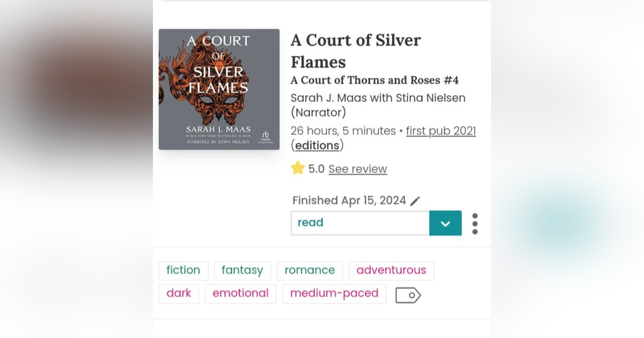Image resolution: width=644 pixels, height=338 pixels.
Task: Click the pencil icon to edit finished date
Action: (415, 200)
